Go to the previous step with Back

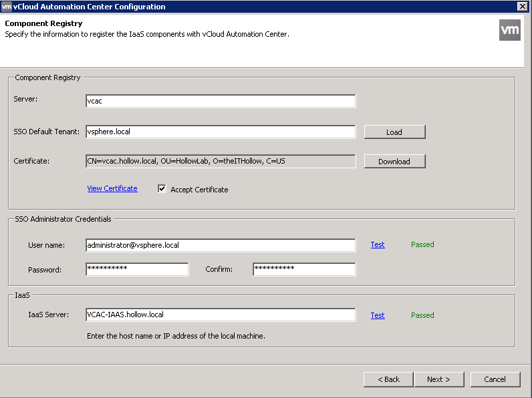tap(388, 379)
